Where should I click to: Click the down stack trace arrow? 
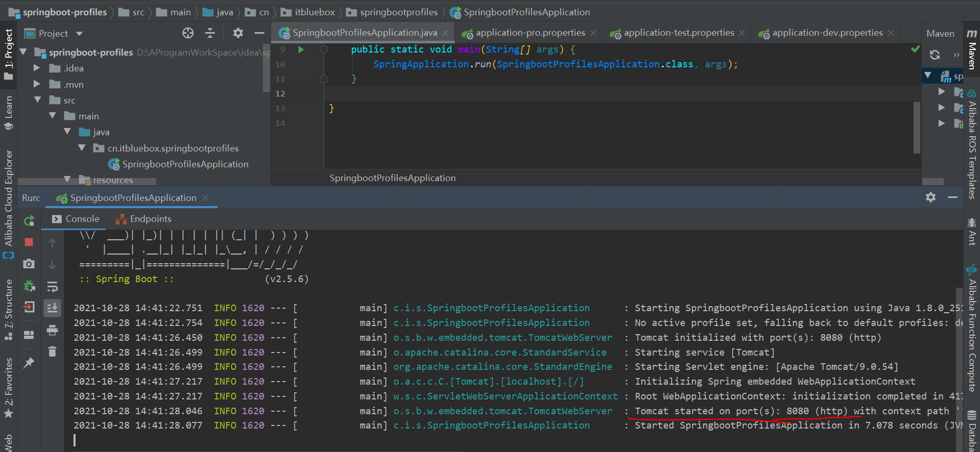coord(52,265)
